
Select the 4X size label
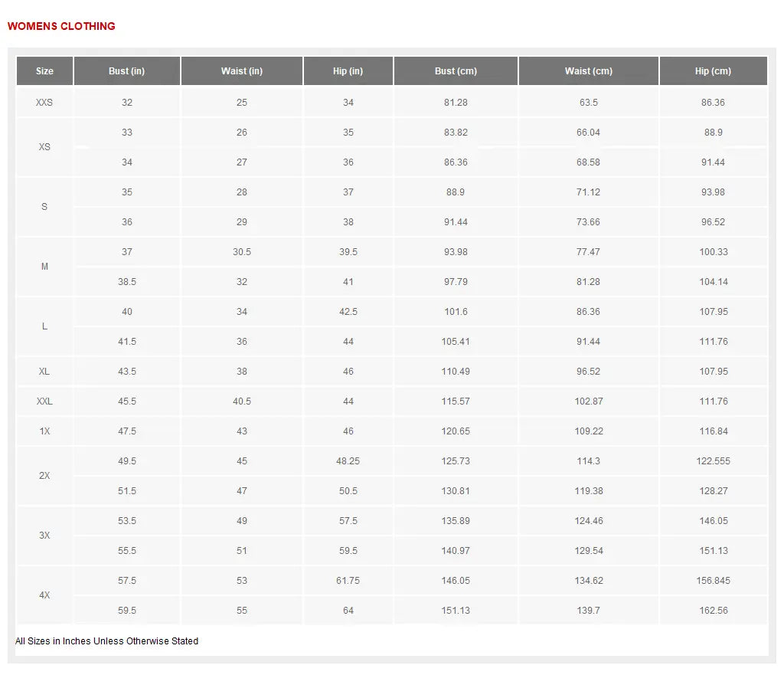click(44, 595)
